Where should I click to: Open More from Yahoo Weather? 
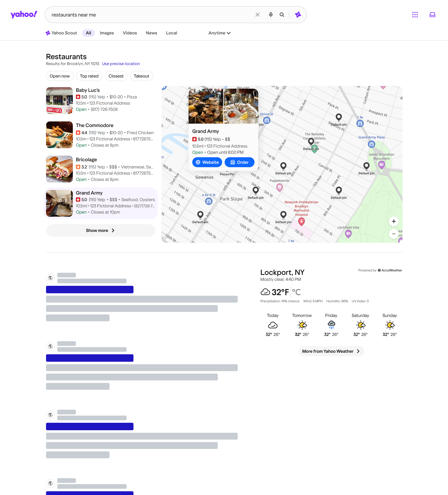331,351
